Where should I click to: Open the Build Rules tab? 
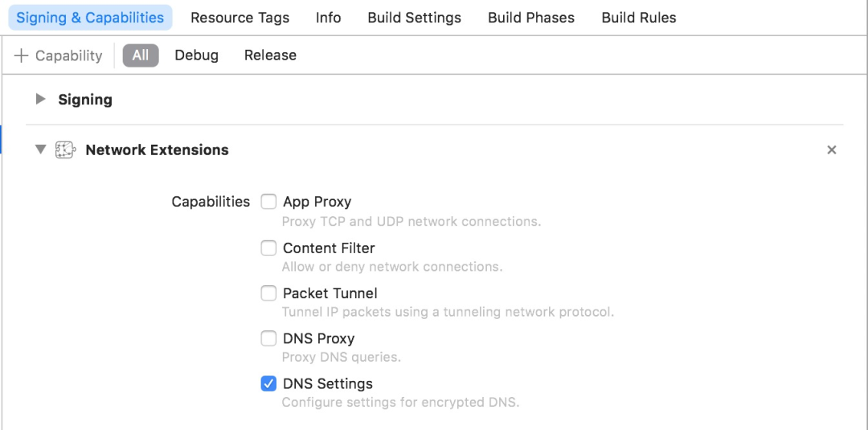638,18
